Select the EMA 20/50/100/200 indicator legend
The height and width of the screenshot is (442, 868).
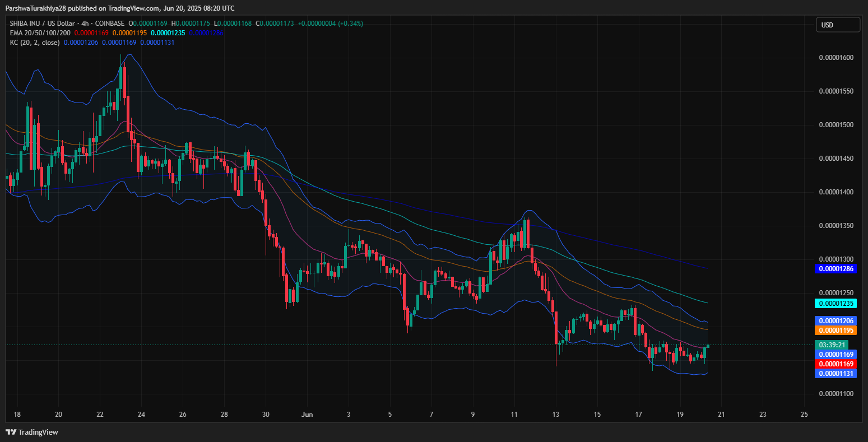coord(40,33)
